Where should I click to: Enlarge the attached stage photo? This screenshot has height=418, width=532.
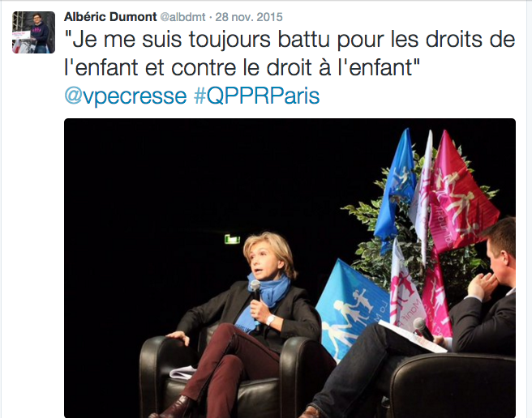(290, 268)
